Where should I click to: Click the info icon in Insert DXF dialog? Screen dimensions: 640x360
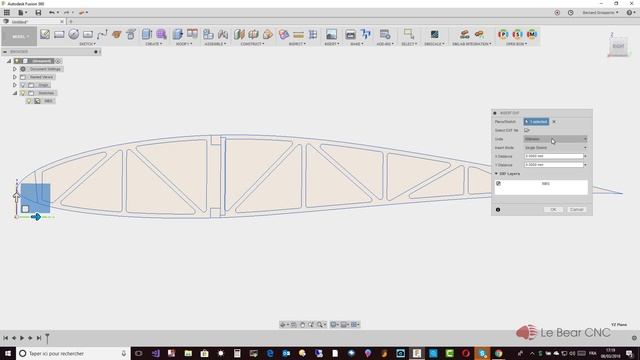[498, 210]
